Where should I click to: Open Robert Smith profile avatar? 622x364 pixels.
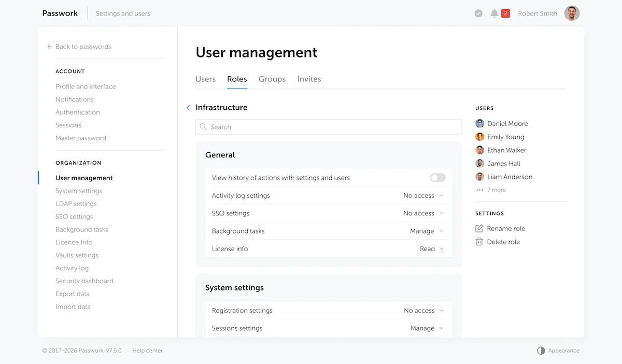(x=572, y=13)
